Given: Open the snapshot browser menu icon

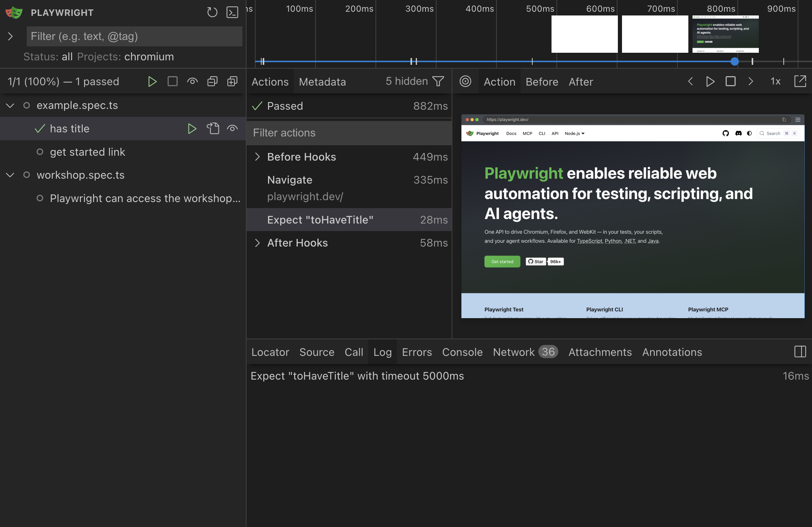Looking at the screenshot, I should pyautogui.click(x=798, y=120).
